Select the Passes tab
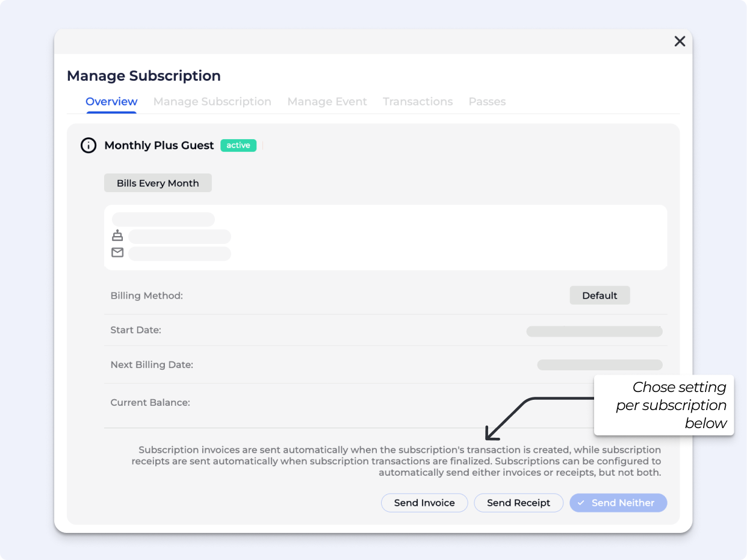 pyautogui.click(x=487, y=102)
